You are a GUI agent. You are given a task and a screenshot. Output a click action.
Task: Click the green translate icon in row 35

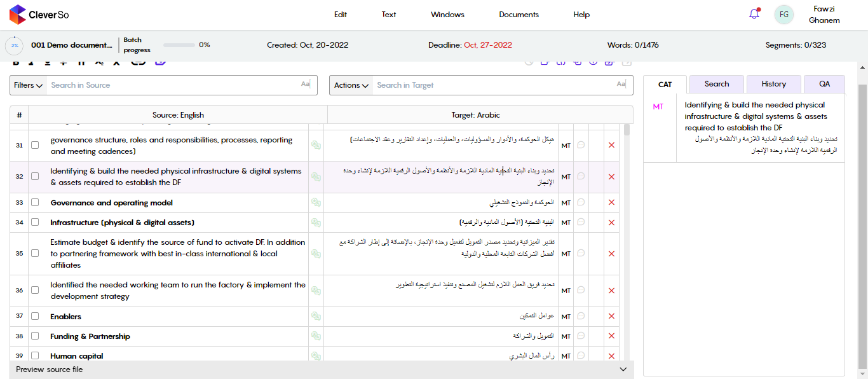[316, 253]
